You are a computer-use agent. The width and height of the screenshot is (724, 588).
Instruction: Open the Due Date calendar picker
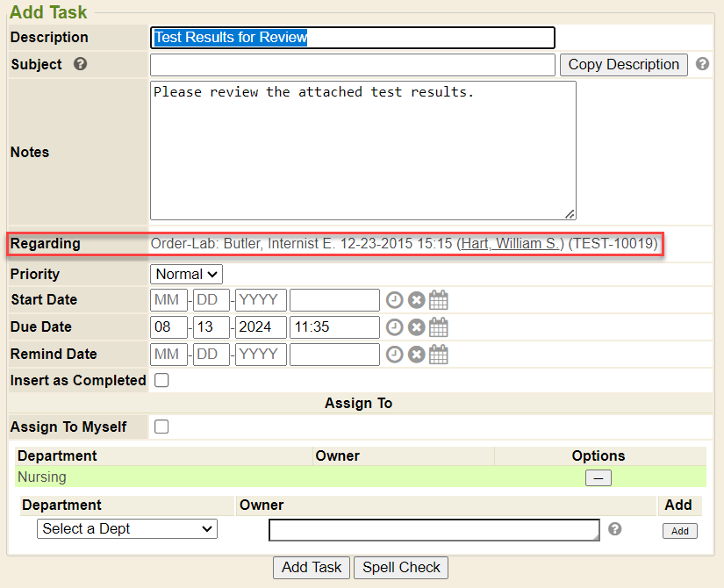(439, 327)
